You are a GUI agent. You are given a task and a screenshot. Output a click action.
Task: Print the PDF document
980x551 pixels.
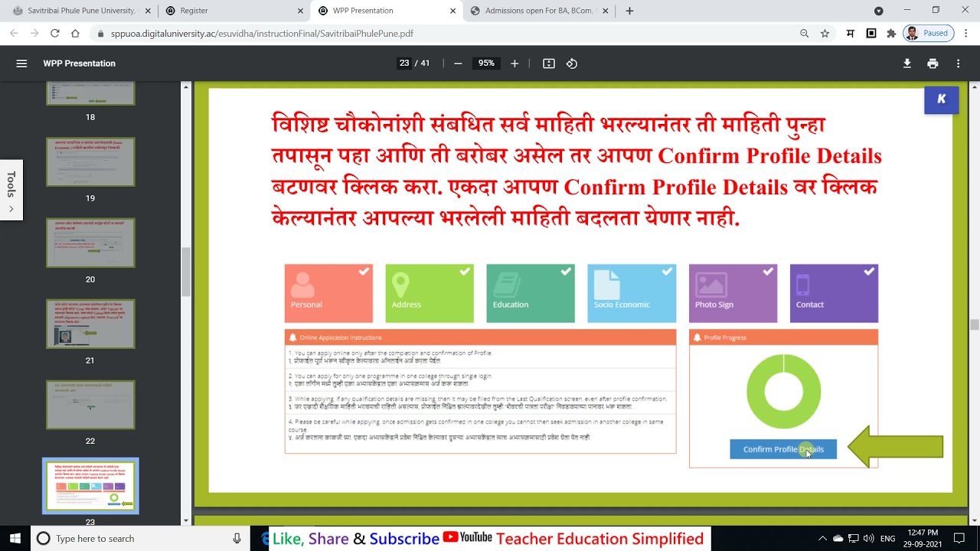point(933,64)
